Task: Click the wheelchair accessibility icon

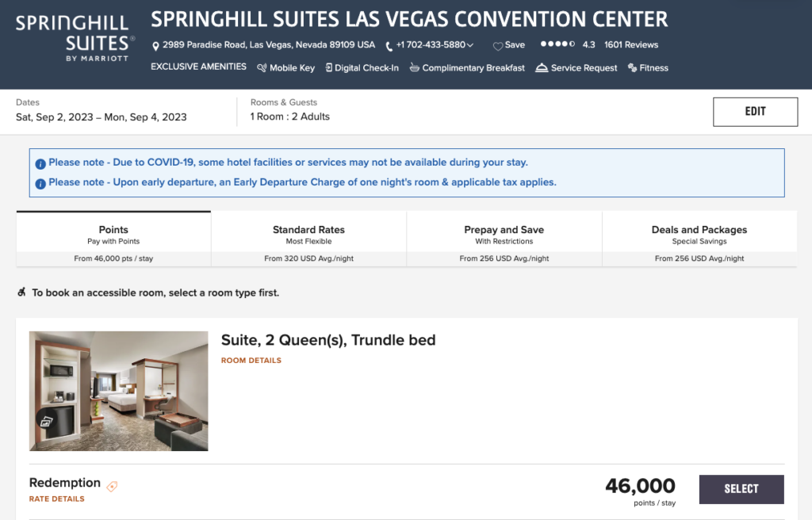Action: point(21,292)
